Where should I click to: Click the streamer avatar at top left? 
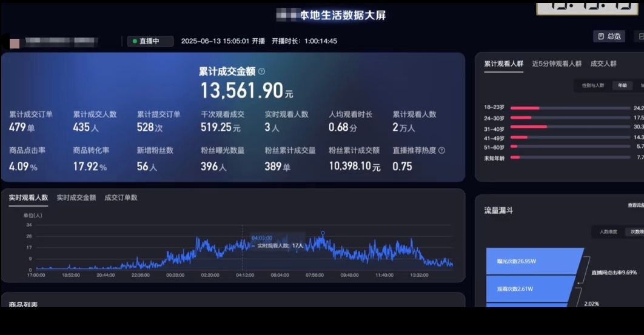pyautogui.click(x=15, y=43)
